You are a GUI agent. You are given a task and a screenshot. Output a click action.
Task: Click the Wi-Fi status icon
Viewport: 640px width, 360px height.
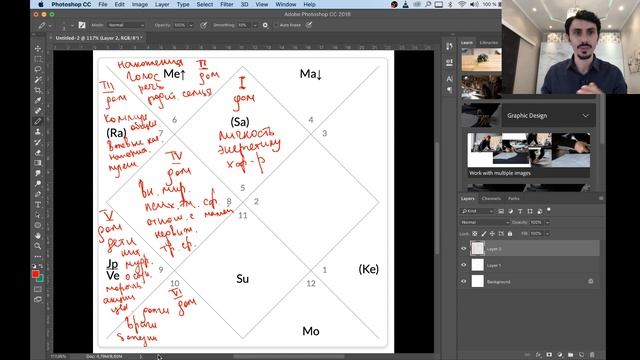click(x=462, y=4)
